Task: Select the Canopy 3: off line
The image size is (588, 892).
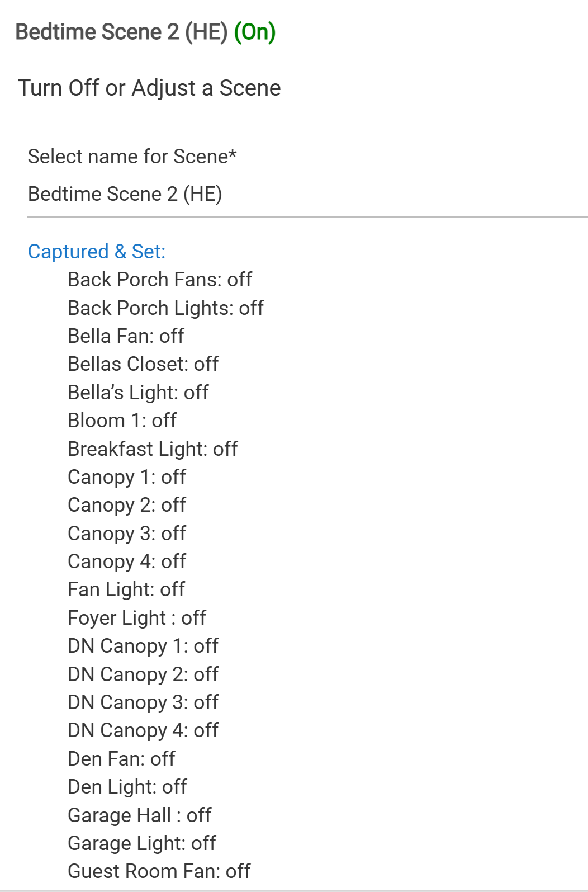Action: click(127, 534)
